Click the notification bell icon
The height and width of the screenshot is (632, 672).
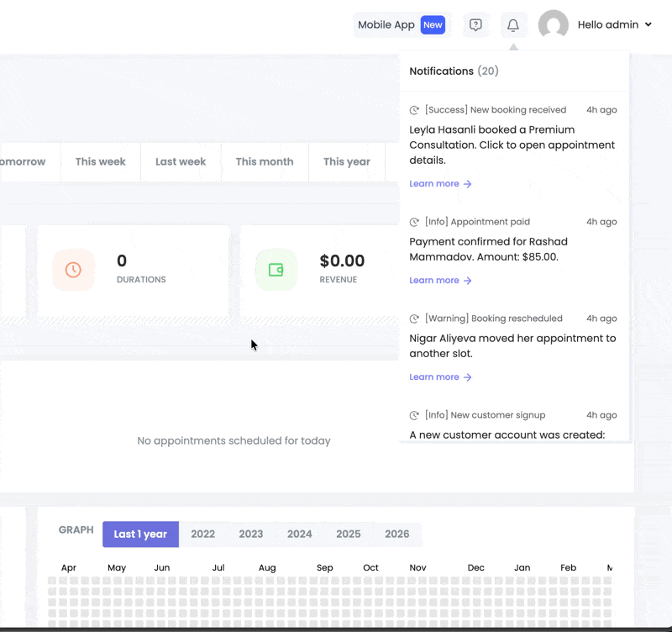click(513, 25)
